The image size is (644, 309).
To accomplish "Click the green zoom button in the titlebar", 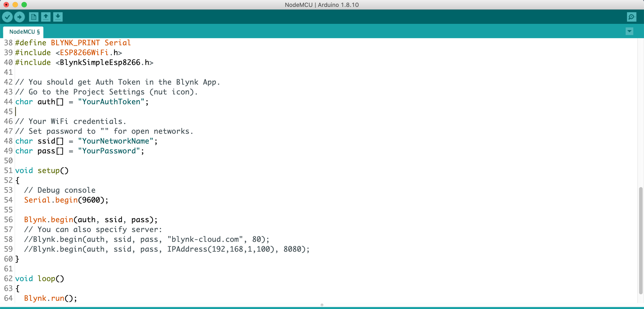I will [24, 5].
